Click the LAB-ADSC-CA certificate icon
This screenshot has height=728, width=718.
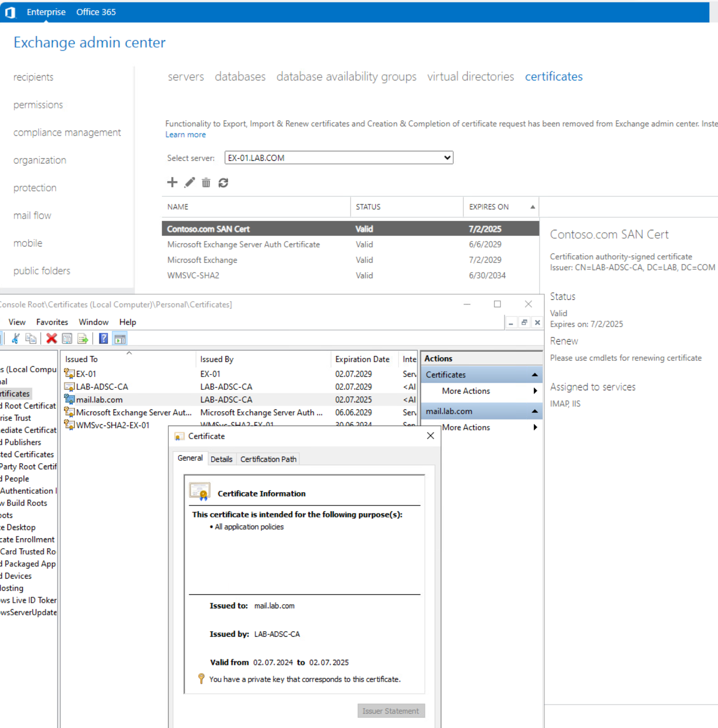tap(69, 387)
